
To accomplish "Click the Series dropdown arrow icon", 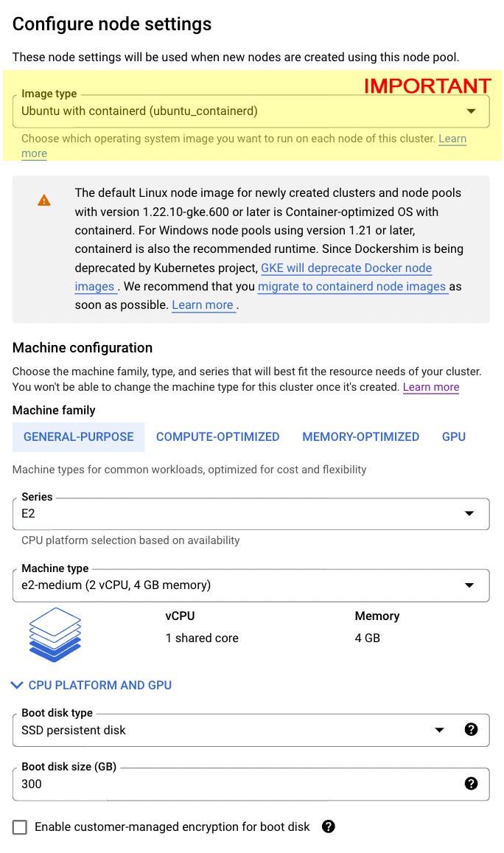I will pyautogui.click(x=469, y=514).
